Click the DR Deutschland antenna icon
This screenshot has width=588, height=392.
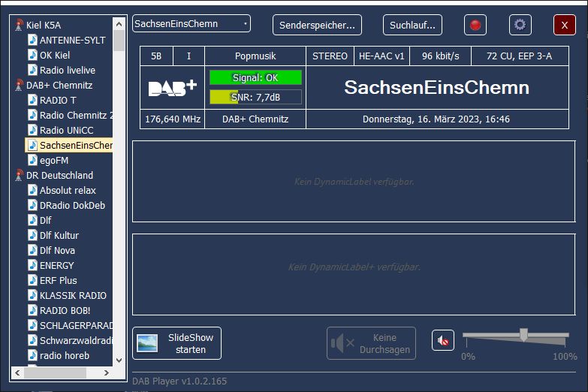click(x=19, y=175)
